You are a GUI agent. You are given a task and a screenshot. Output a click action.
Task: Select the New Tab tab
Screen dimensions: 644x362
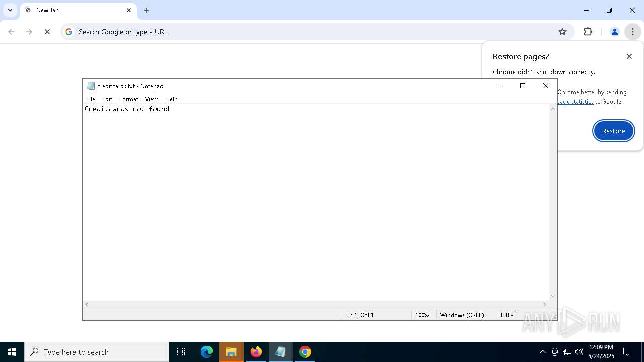point(78,10)
